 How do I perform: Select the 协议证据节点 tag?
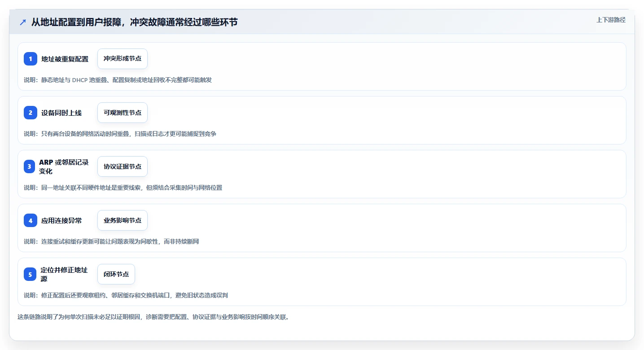123,166
